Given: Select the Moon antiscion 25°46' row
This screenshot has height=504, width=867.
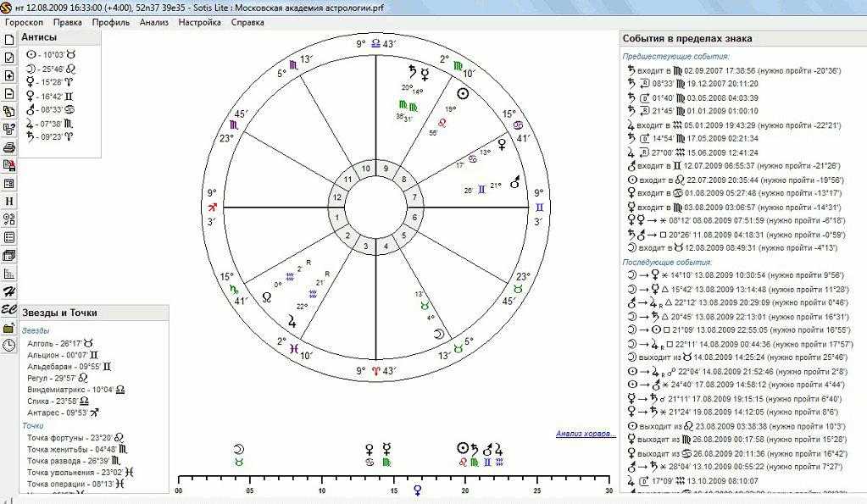Looking at the screenshot, I should 51,69.
